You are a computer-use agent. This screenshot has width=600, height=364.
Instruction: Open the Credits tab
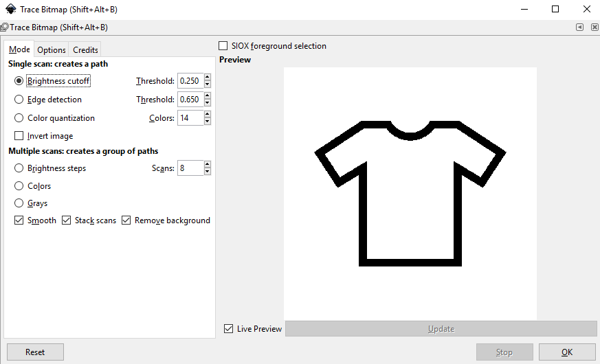pyautogui.click(x=85, y=49)
